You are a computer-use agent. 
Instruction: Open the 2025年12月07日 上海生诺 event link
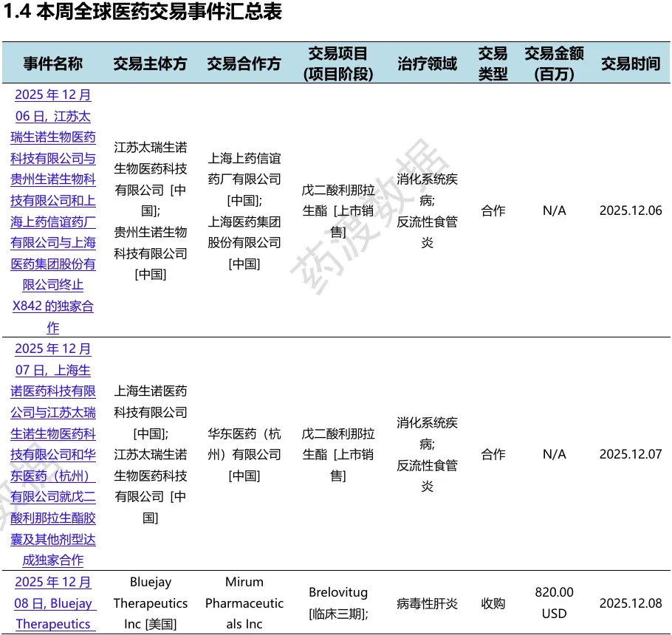52,454
